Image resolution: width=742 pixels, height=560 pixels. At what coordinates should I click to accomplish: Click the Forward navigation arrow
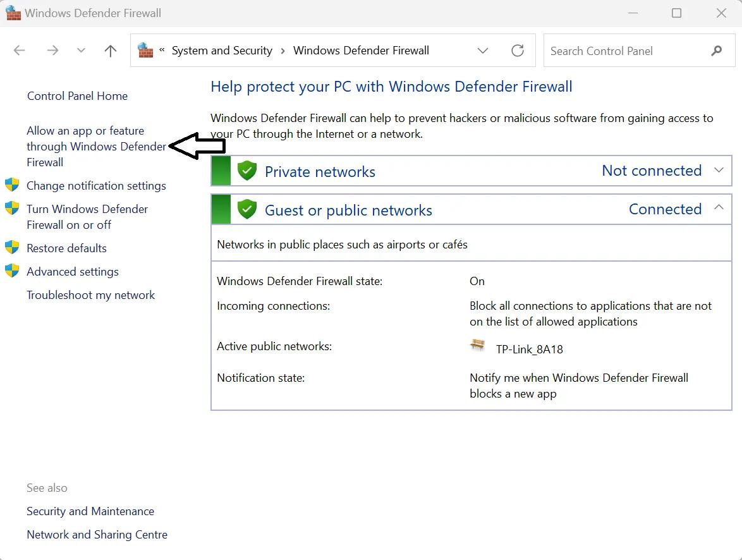[52, 51]
